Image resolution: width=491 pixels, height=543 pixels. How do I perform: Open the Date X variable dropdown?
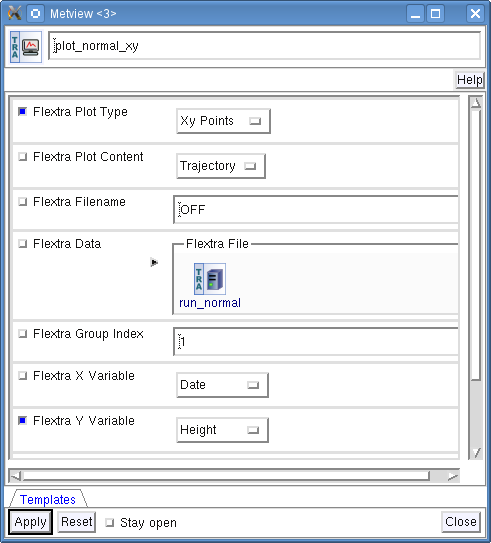click(x=222, y=385)
